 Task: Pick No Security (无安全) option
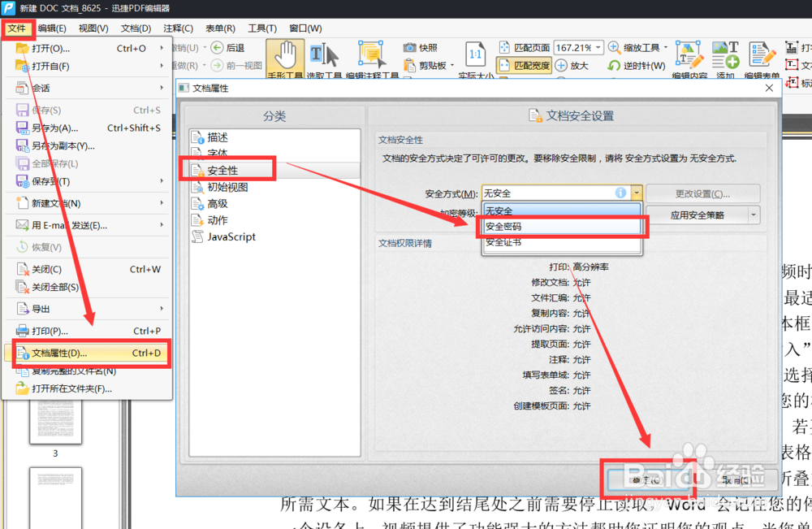tap(562, 211)
